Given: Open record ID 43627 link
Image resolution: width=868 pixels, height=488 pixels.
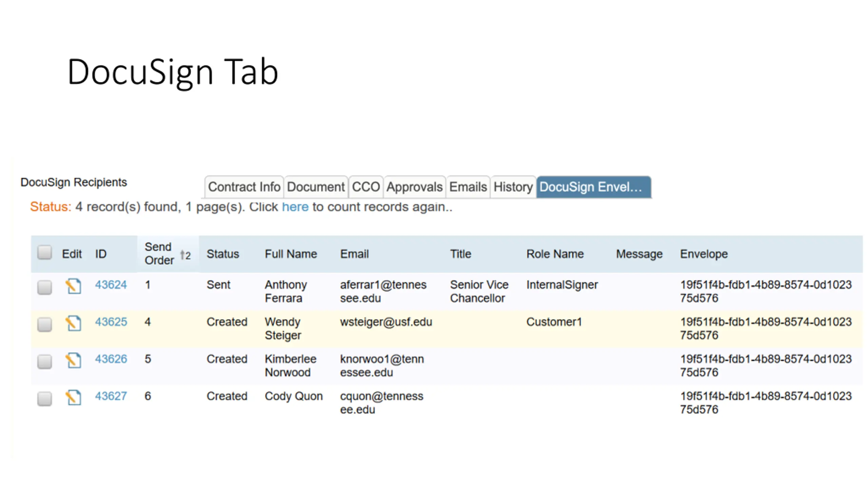Looking at the screenshot, I should tap(111, 396).
